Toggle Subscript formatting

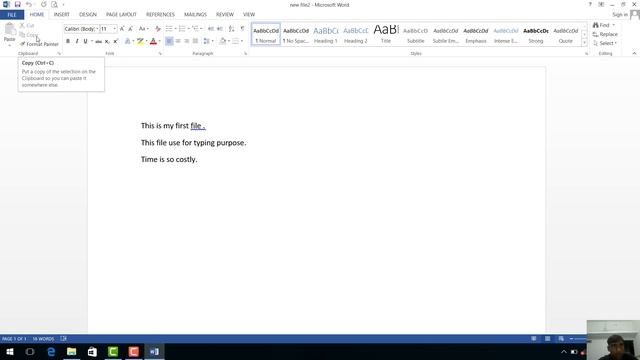pos(107,41)
